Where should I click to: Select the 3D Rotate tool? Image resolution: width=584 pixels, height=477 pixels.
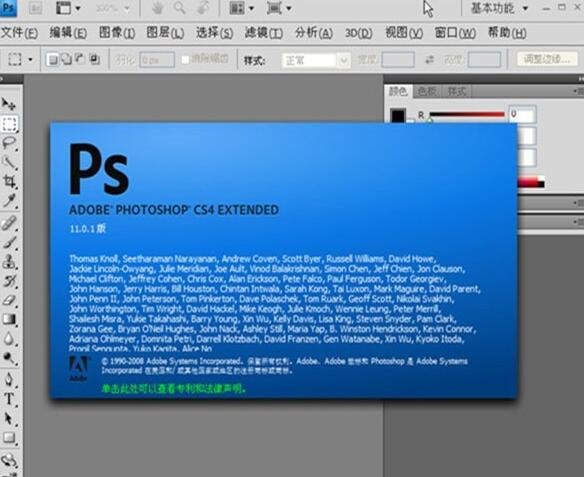(x=9, y=461)
